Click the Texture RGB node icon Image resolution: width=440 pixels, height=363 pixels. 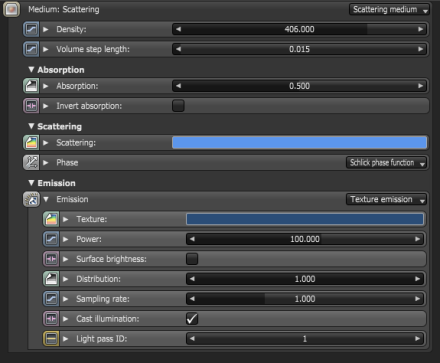51,219
